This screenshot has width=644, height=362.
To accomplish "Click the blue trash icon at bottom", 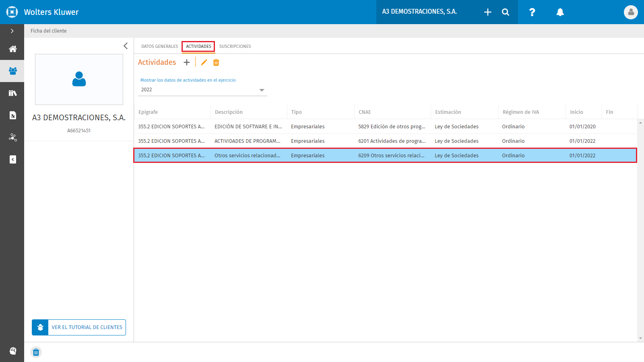I will point(36,352).
